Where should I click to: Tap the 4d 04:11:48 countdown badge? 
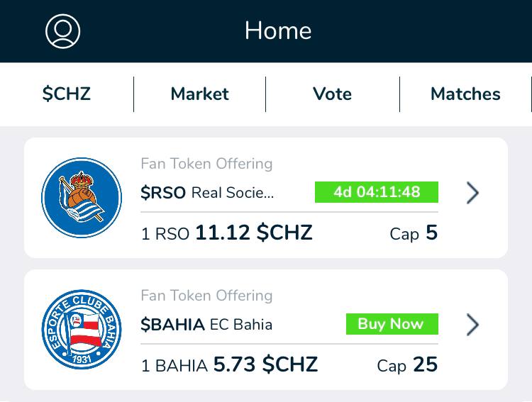(x=376, y=192)
